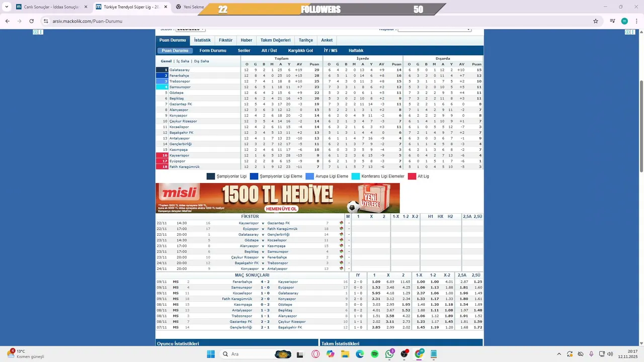Open Antalyaspor 1 - 3 Beşiktaş score
This screenshot has height=362, width=644.
(x=265, y=310)
